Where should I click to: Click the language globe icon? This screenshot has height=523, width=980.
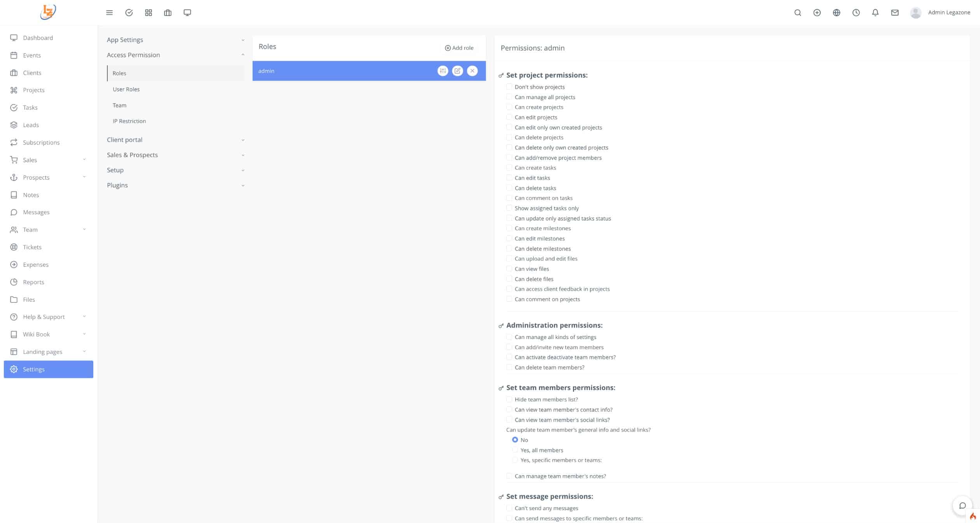[x=836, y=12]
